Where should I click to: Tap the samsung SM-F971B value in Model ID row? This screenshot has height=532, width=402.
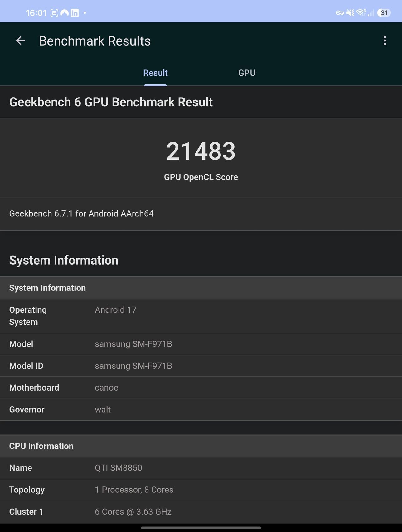pyautogui.click(x=133, y=366)
